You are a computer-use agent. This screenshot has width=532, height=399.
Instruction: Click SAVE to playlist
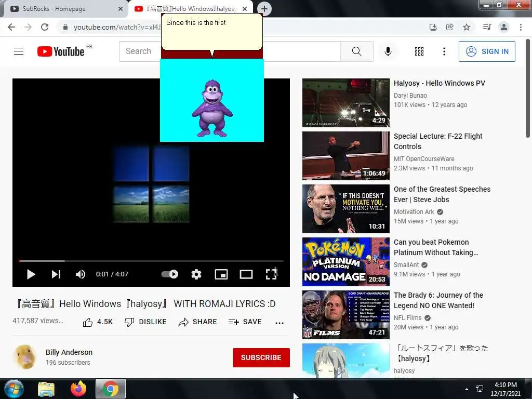[245, 322]
